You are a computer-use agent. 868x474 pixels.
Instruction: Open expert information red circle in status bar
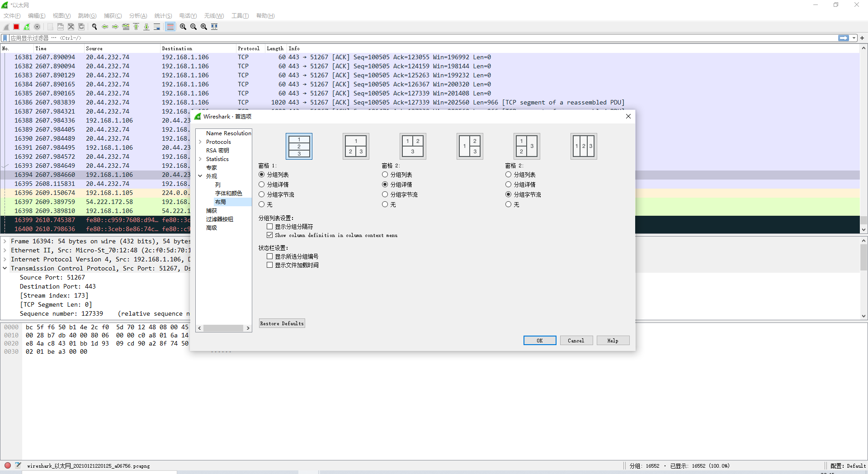[x=8, y=465]
